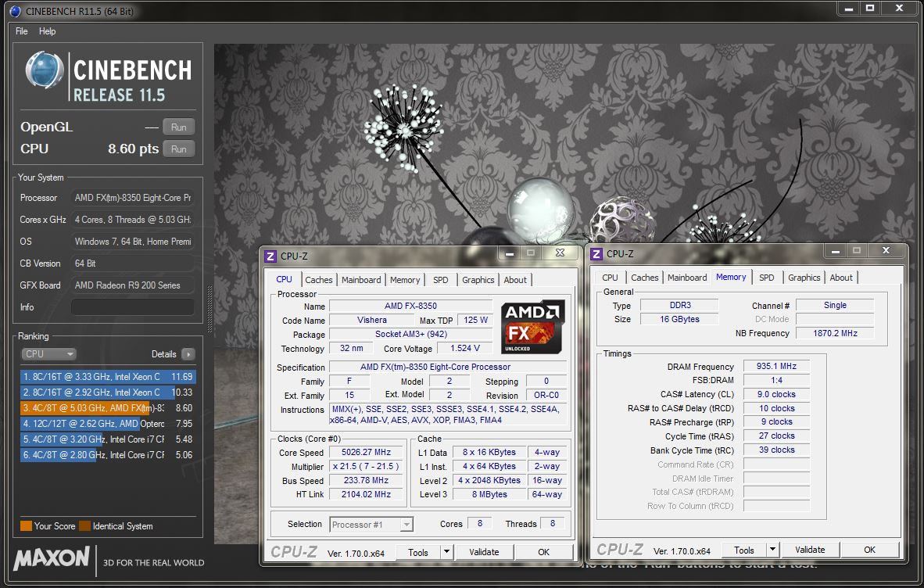Select the CPU tab in left CPU-Z
The height and width of the screenshot is (588, 924).
tap(284, 279)
